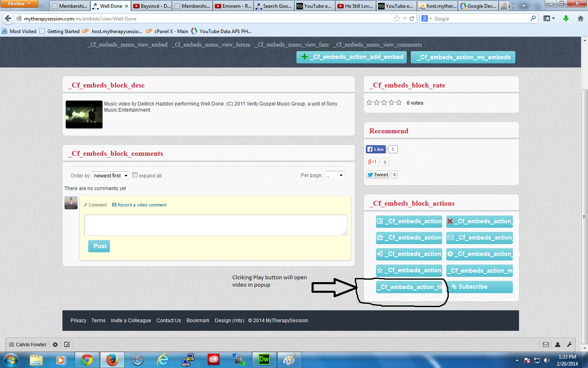This screenshot has height=368, width=588.
Task: Click the wrench icon in bottom member bar
Action: click(x=569, y=345)
